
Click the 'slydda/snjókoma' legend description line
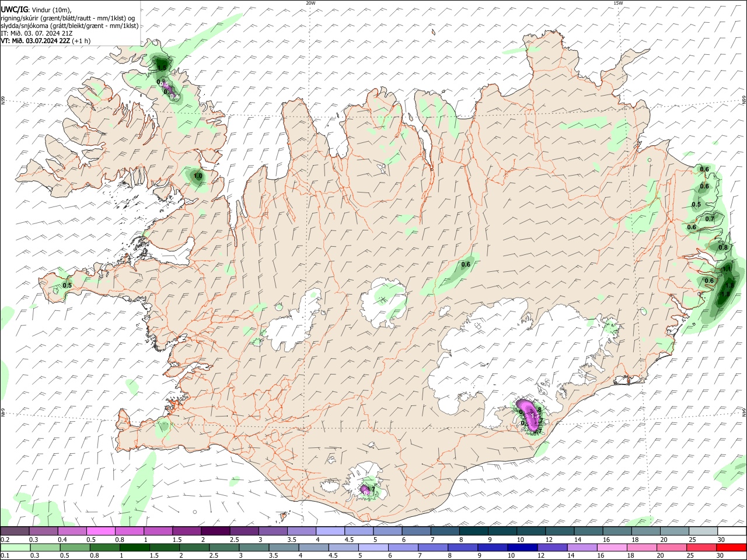point(69,26)
